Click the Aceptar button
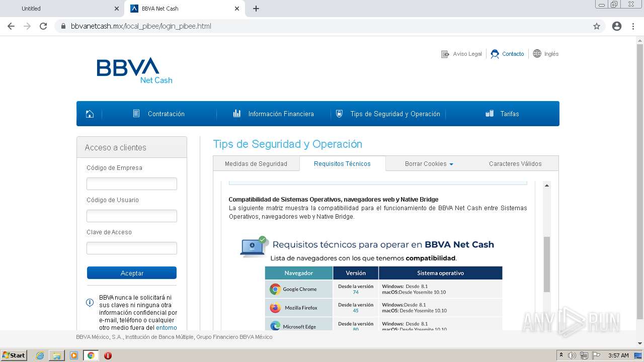644x362 pixels. click(132, 273)
